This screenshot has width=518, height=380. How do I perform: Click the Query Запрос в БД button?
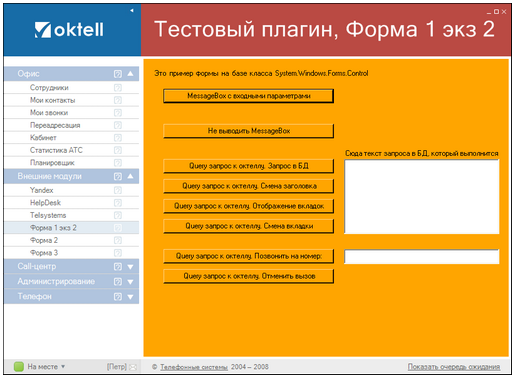tap(248, 166)
